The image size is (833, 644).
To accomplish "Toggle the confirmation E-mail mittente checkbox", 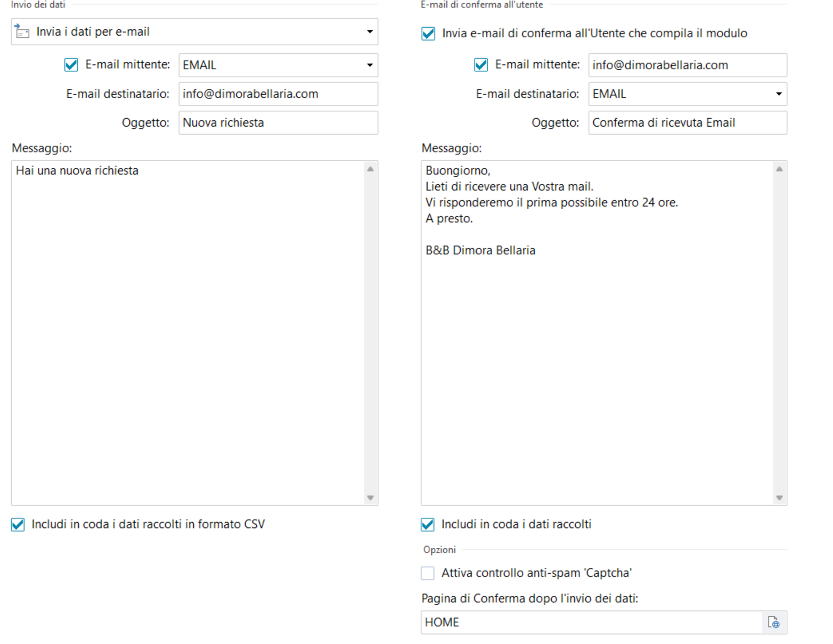I will coord(481,65).
